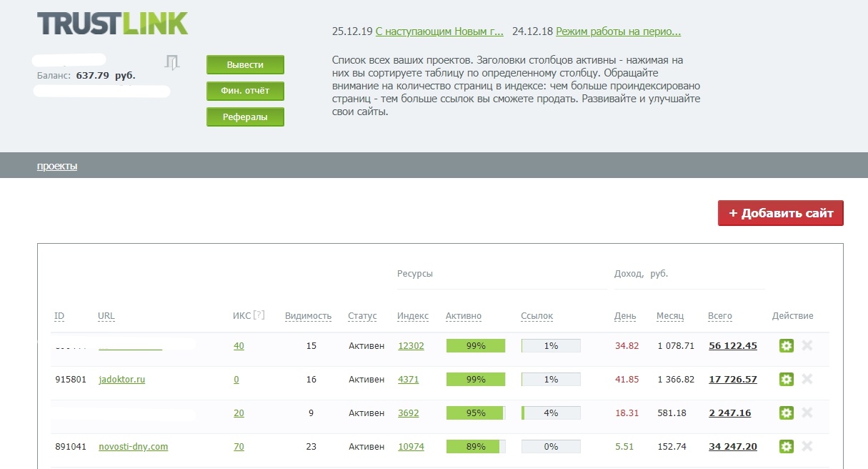Open the novosti-dny.com project link
Viewport: 868px width, 469px height.
pos(134,447)
